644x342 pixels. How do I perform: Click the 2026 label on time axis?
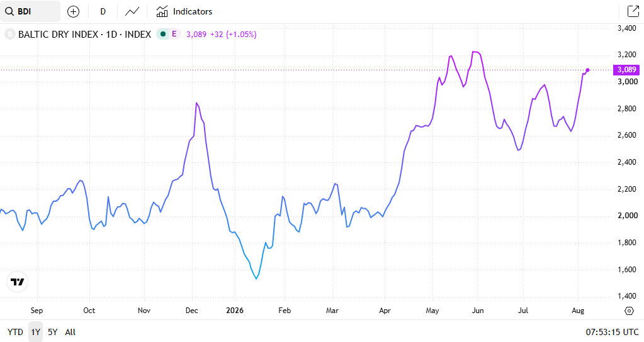235,311
